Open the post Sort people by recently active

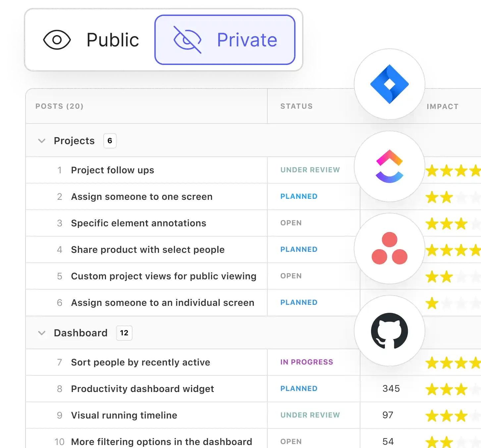[x=140, y=362]
